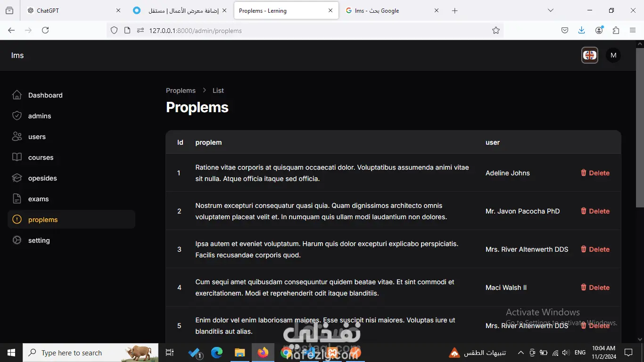The width and height of the screenshot is (644, 362).
Task: Open the Firefox downloads panel
Action: 582,30
